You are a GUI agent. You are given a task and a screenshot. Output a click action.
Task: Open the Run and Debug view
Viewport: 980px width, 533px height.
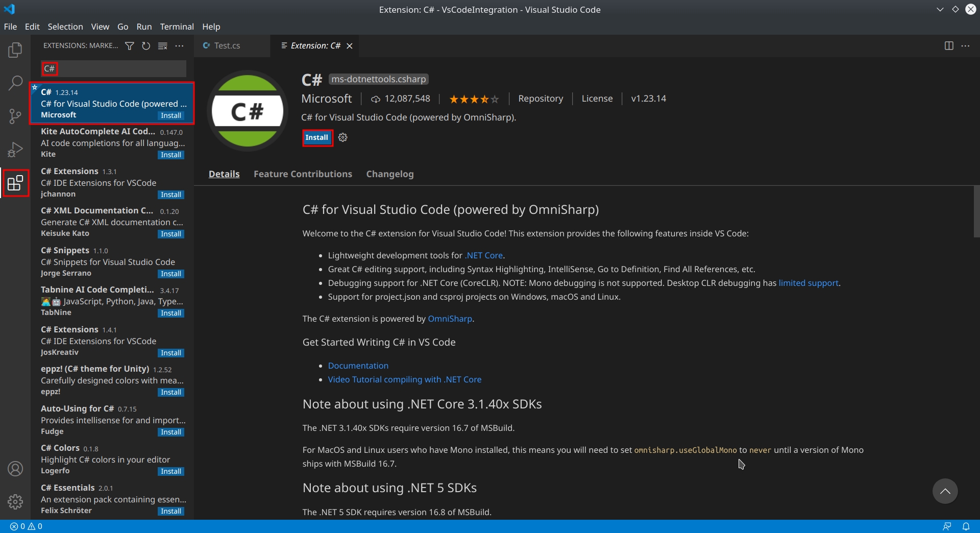pyautogui.click(x=15, y=149)
